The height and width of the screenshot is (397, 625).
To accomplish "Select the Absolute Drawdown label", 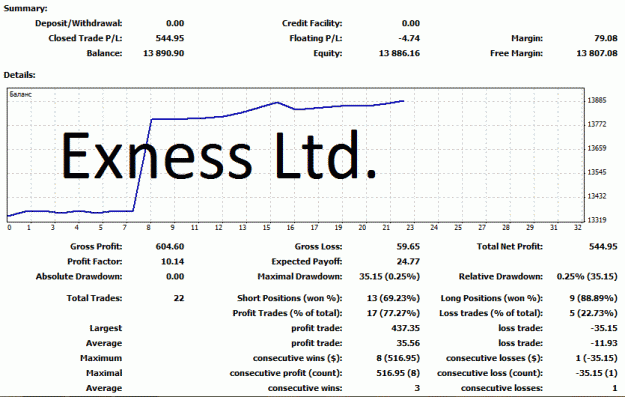I will pyautogui.click(x=79, y=277).
